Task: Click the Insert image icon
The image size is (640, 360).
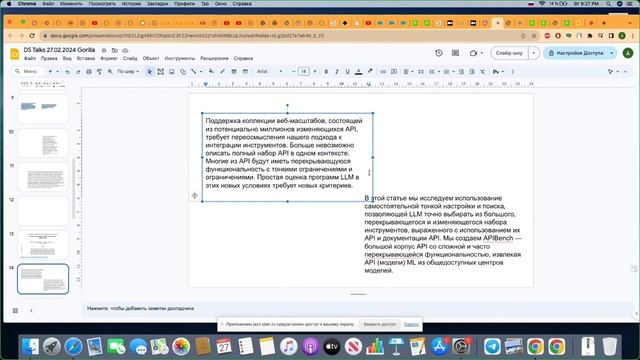Action: point(171,71)
